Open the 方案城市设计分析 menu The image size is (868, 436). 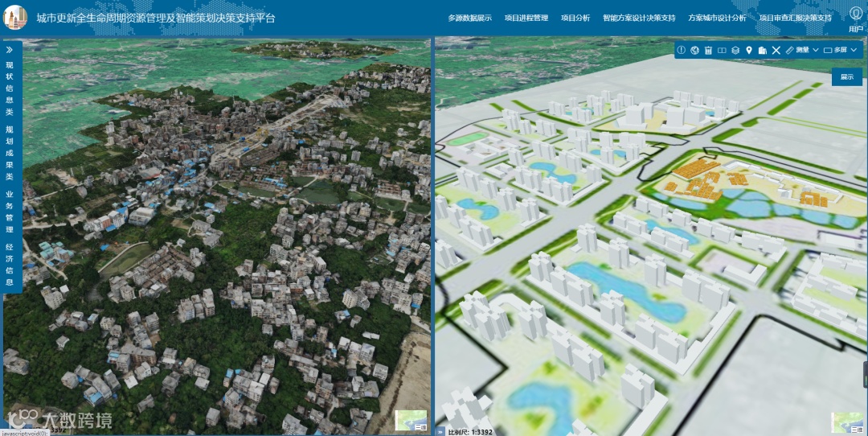pos(717,18)
